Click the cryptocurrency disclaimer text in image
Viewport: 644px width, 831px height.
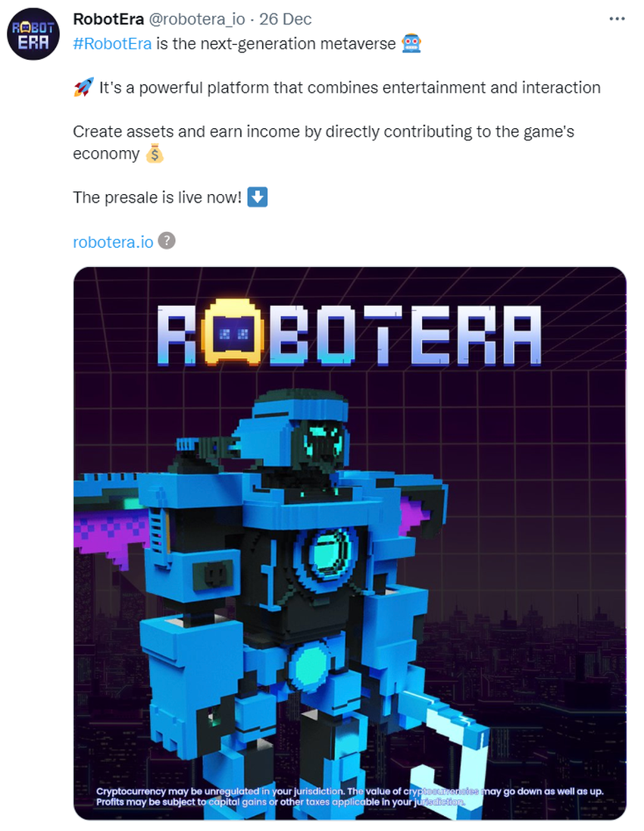349,797
